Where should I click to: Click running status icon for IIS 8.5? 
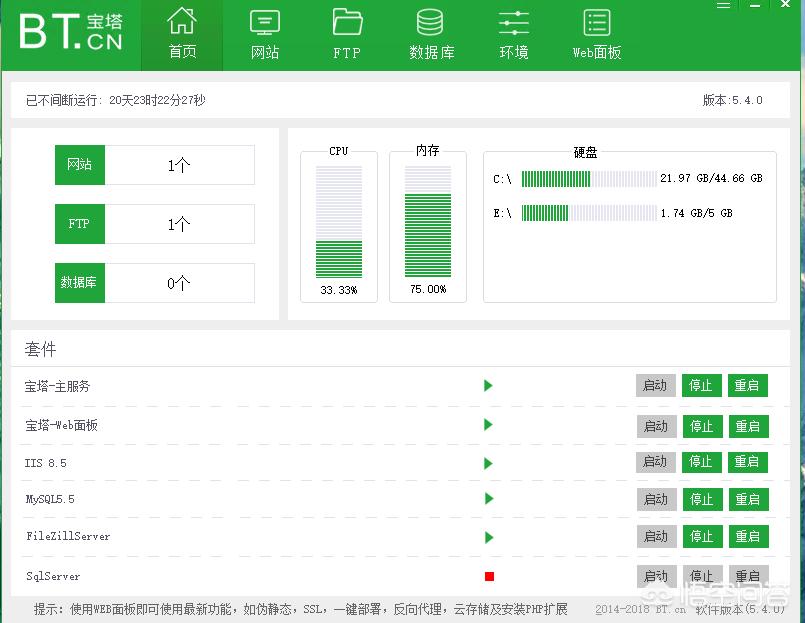(x=488, y=463)
